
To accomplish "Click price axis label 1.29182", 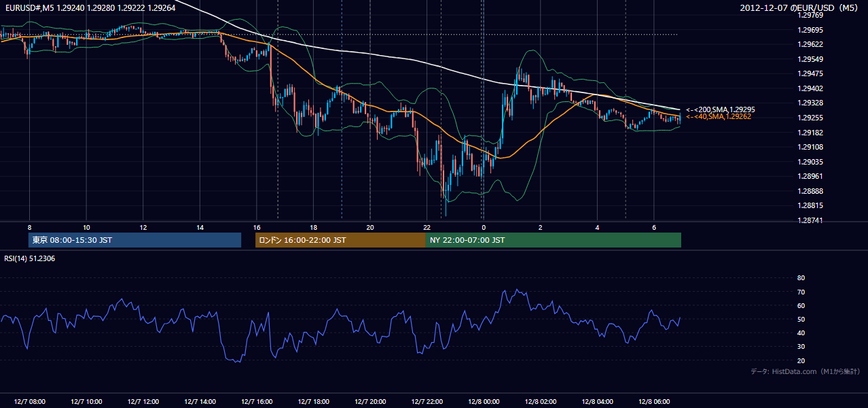I will coord(810,133).
